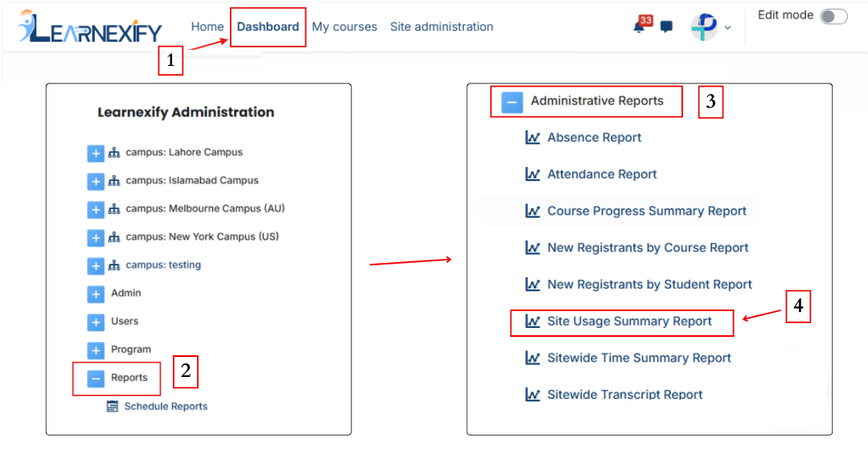This screenshot has height=455, width=868.
Task: Collapse the Administrative Reports section
Action: [x=512, y=102]
